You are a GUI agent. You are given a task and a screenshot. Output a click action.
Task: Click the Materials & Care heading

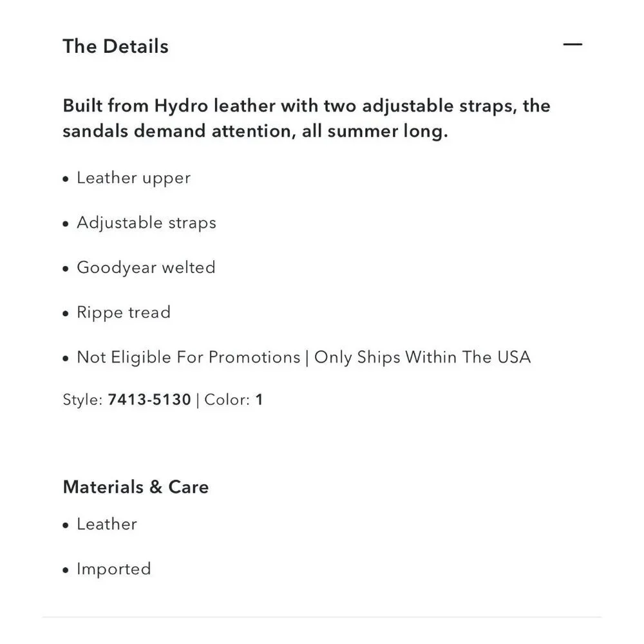click(x=135, y=487)
